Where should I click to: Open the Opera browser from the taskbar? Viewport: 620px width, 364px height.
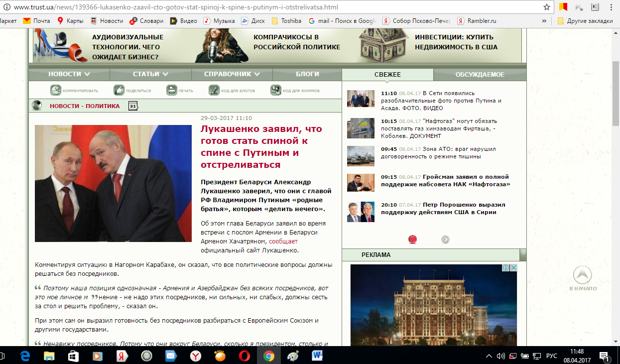pyautogui.click(x=244, y=356)
